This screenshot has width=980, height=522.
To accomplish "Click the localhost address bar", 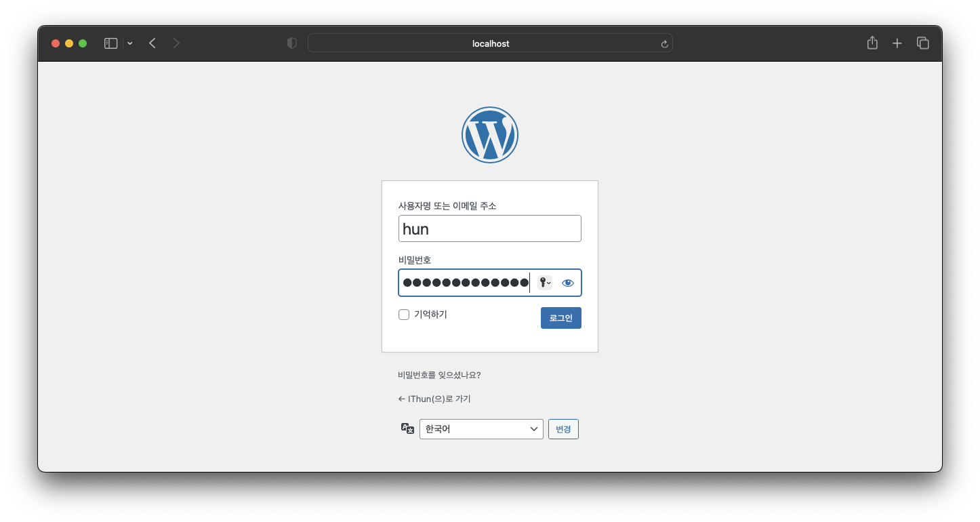I will click(490, 43).
